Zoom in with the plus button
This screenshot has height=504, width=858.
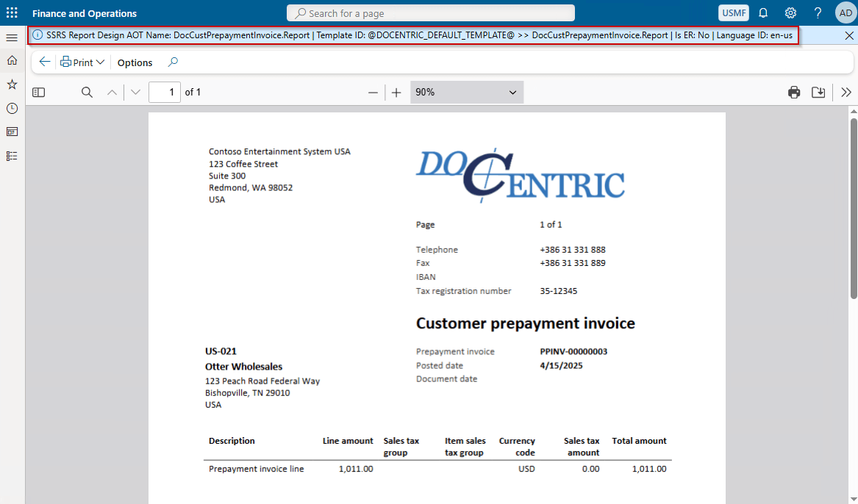(x=397, y=93)
